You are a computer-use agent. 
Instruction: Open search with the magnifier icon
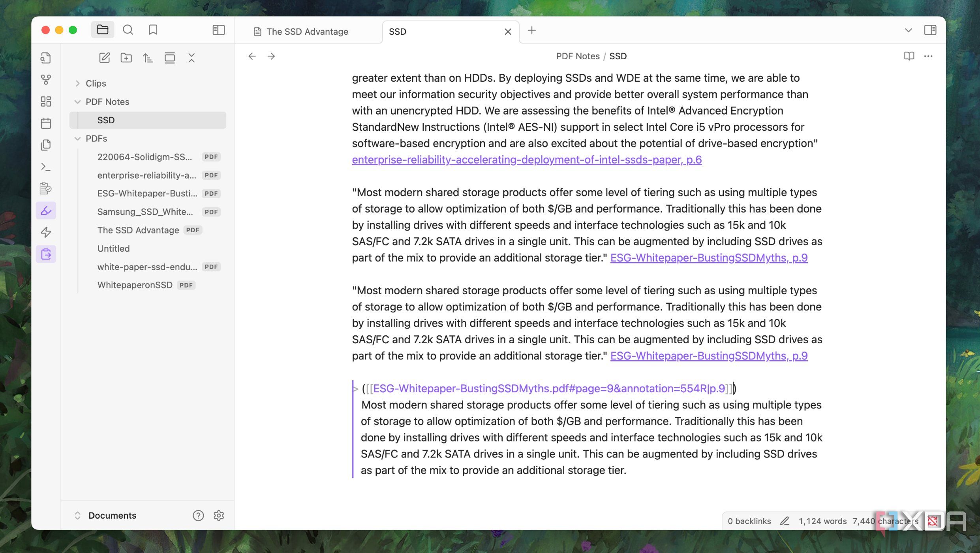pyautogui.click(x=128, y=30)
